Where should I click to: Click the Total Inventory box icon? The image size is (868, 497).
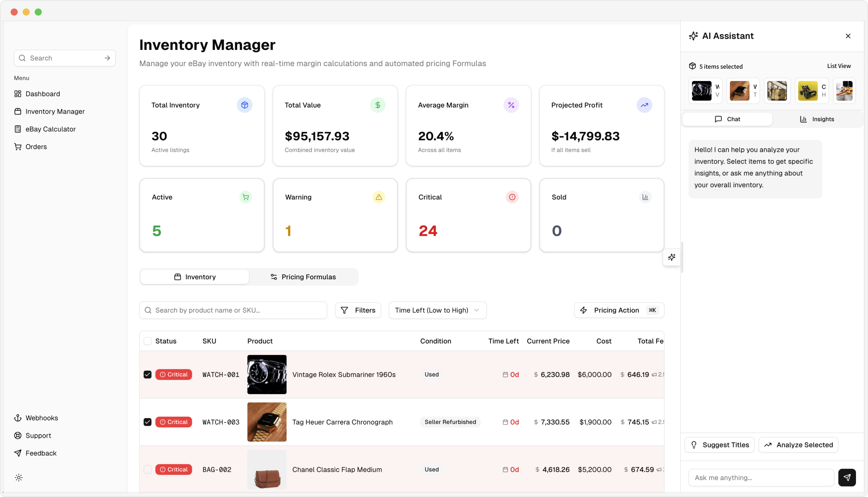pyautogui.click(x=244, y=105)
